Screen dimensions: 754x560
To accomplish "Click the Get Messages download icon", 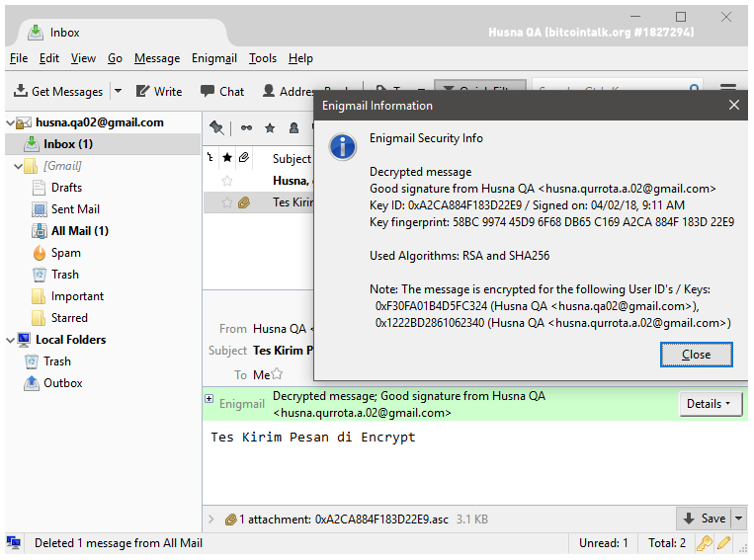I will [20, 90].
